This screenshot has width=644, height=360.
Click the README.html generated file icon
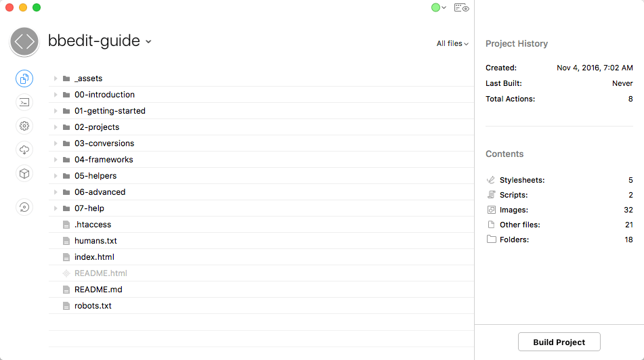[x=66, y=273]
